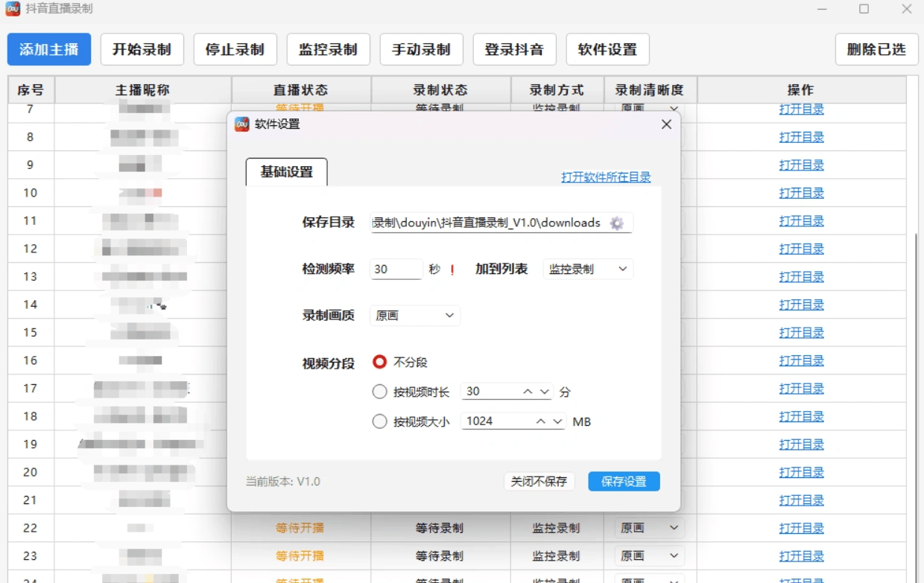Open 打开目录 link in row 21

point(802,500)
